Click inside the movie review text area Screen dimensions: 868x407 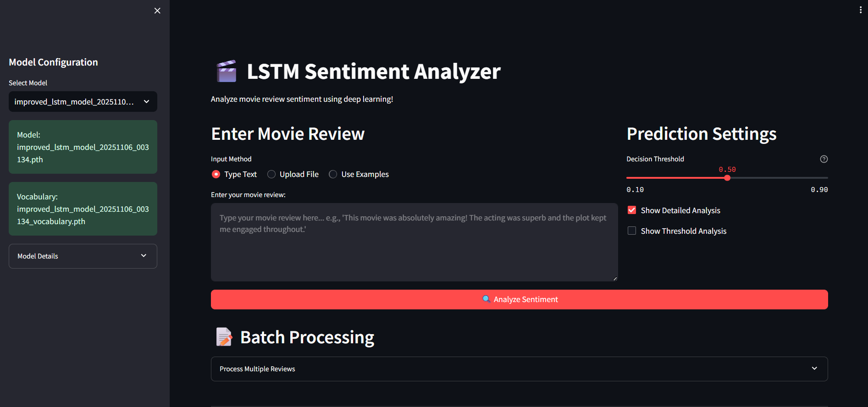pyautogui.click(x=414, y=242)
